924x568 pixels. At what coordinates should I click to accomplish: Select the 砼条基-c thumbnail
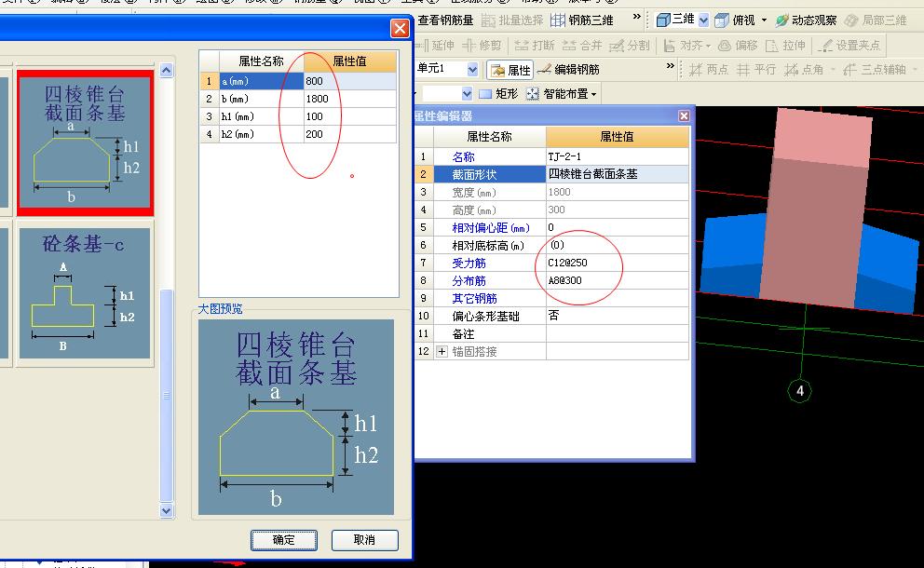tap(85, 293)
